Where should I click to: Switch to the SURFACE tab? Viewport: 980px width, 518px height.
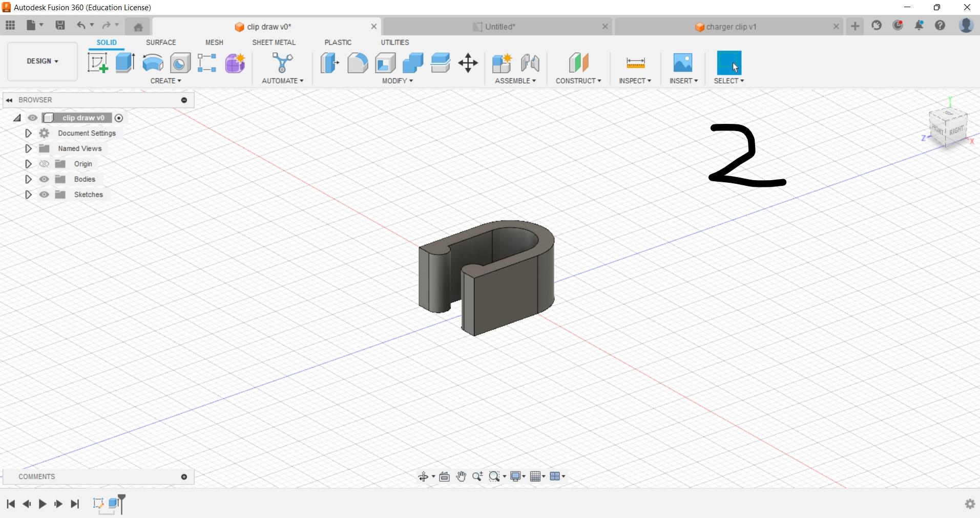click(x=161, y=42)
